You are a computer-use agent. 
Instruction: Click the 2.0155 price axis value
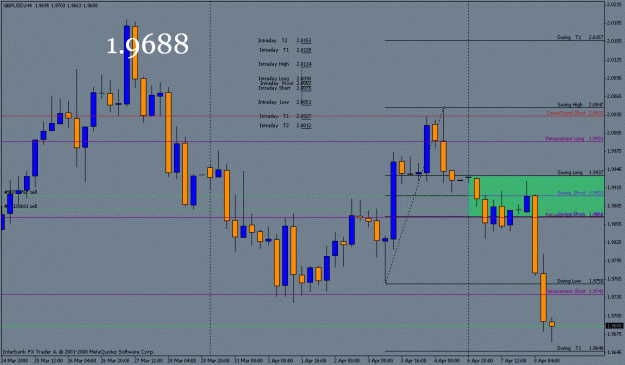(614, 41)
